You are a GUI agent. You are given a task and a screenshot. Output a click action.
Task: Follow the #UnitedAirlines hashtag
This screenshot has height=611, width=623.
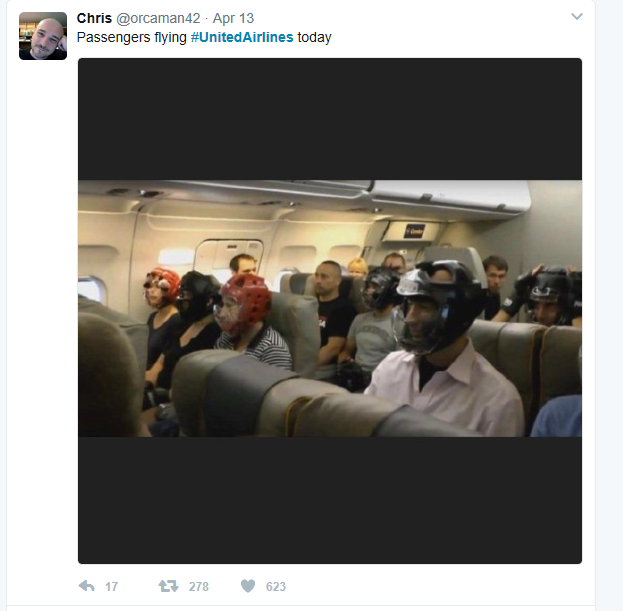coord(242,37)
